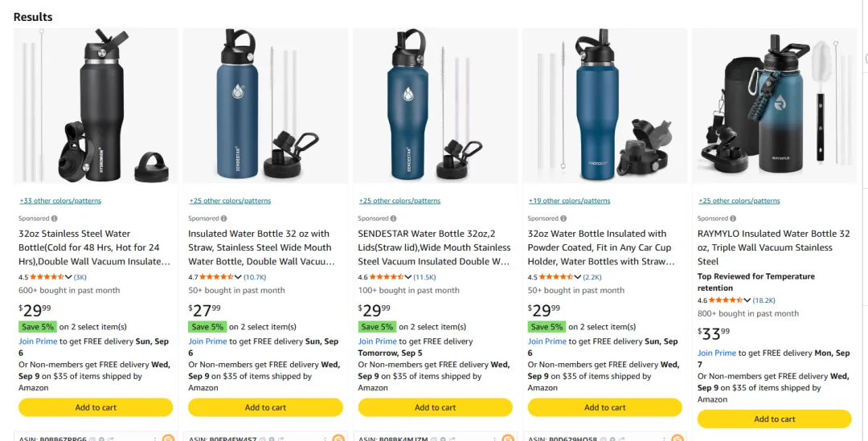Add the RAYMYLO bottle to cart
The height and width of the screenshot is (441, 868).
tap(775, 419)
